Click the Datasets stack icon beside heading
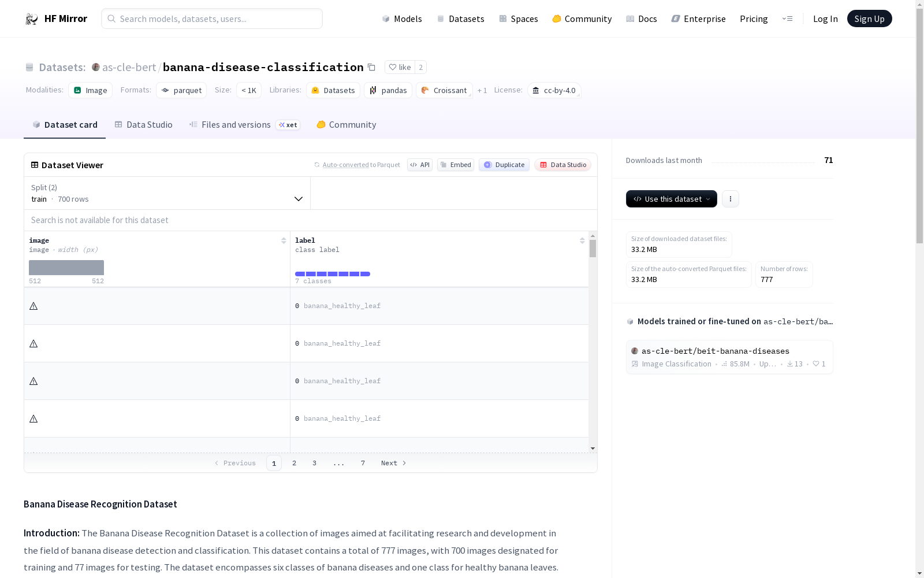Viewport: 924px width, 578px height. point(29,68)
